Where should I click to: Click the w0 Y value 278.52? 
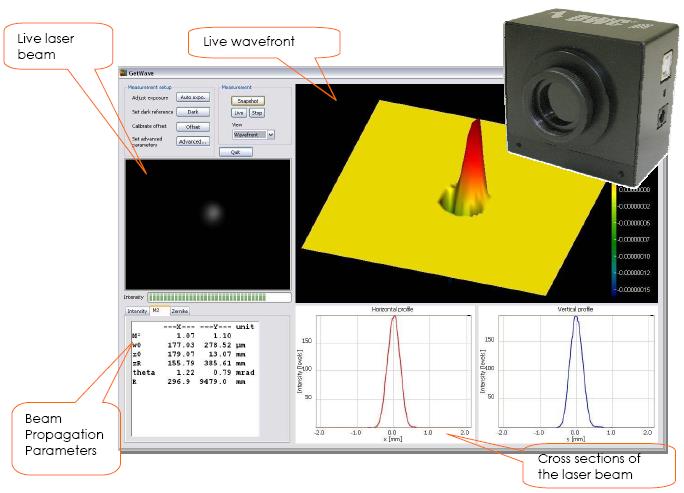coord(217,345)
